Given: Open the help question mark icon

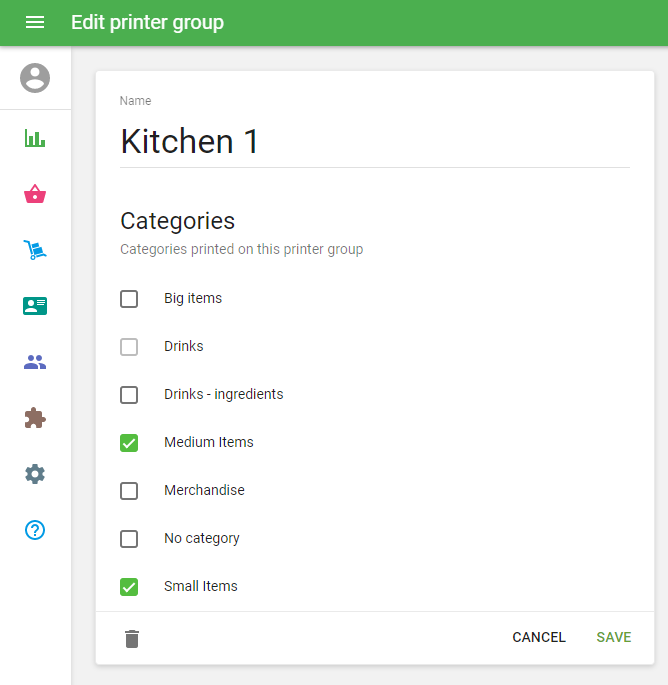Looking at the screenshot, I should click(35, 530).
